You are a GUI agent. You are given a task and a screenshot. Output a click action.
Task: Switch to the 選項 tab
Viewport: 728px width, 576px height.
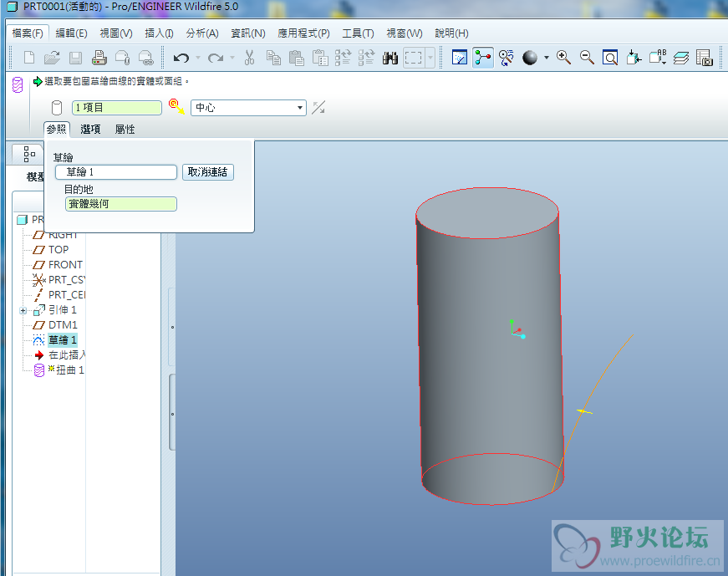90,129
